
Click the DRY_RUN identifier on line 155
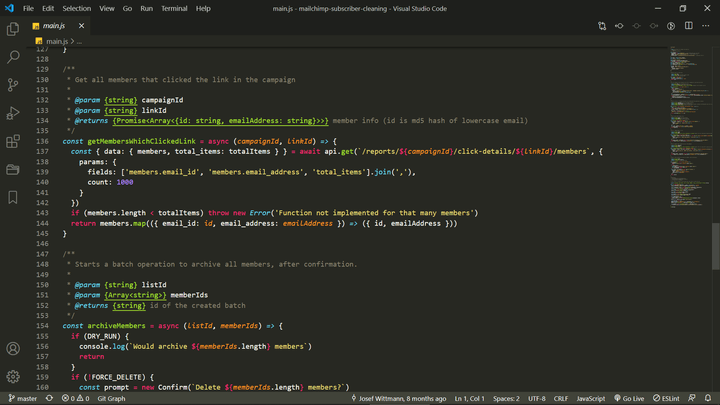(104, 336)
